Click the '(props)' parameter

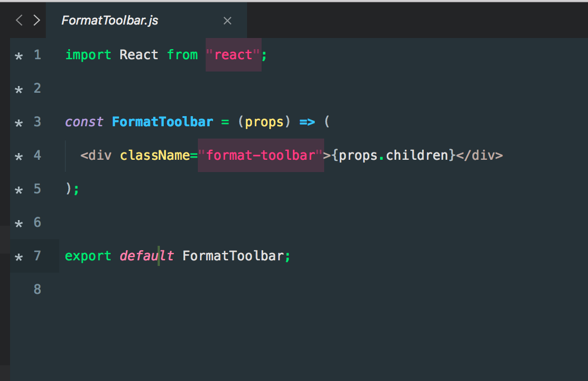pos(264,122)
